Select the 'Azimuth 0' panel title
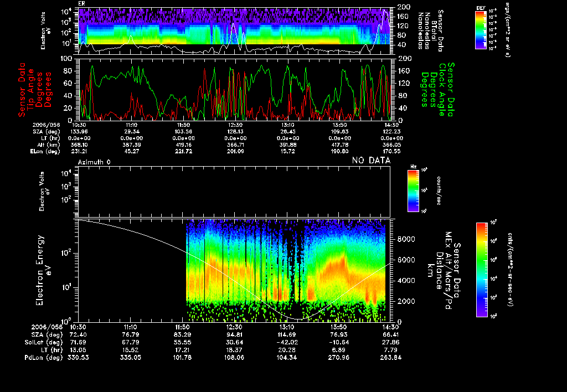 point(94,162)
